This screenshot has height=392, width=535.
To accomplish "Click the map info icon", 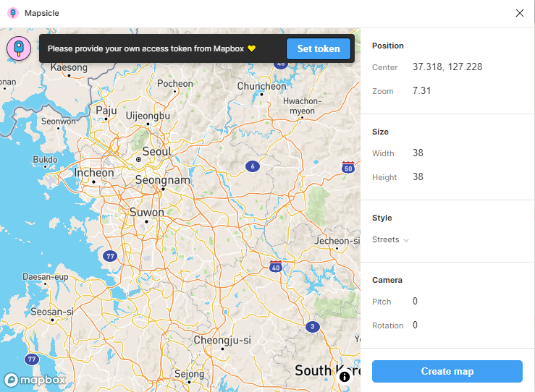I will [345, 377].
